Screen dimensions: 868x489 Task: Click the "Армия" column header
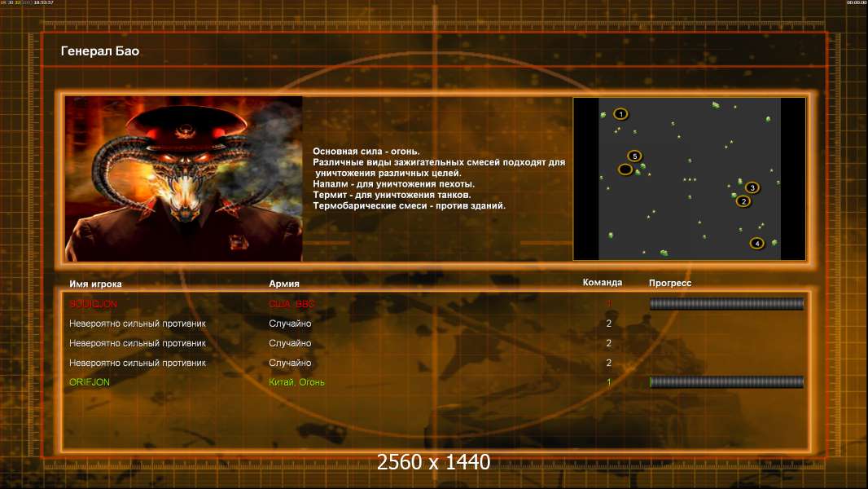[x=284, y=284]
